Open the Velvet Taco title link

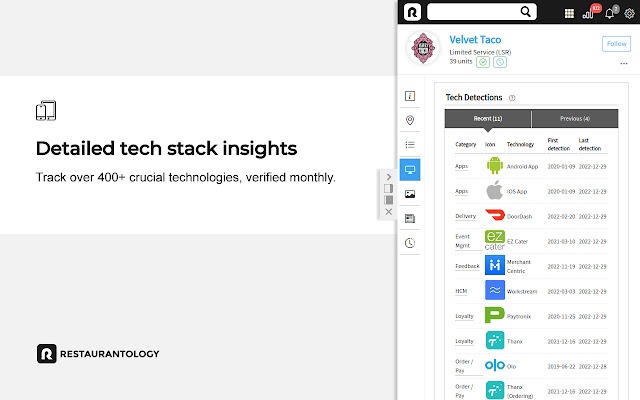click(x=475, y=40)
